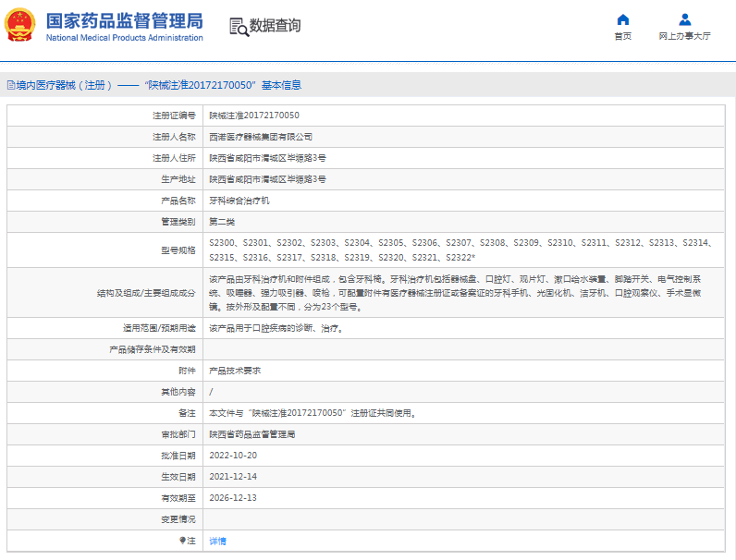
Task: Click the bullet icon beside 注 label
Action: pyautogui.click(x=181, y=541)
